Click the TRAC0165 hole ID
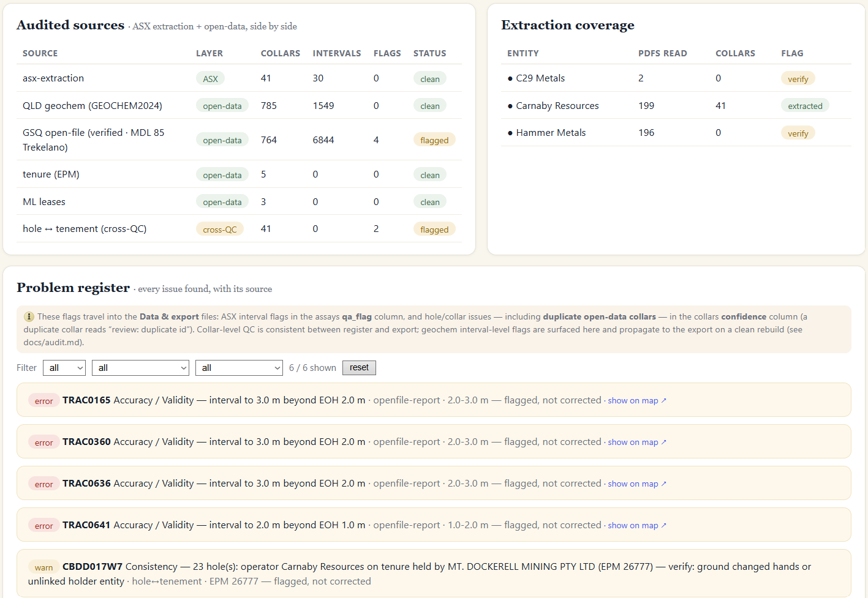Viewport: 868px width, 598px height. 86,400
